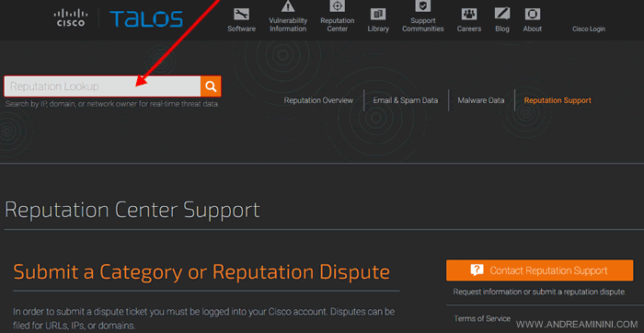Screen dimensions: 644x333
Task: Click the Cisco logo
Action: click(x=70, y=18)
